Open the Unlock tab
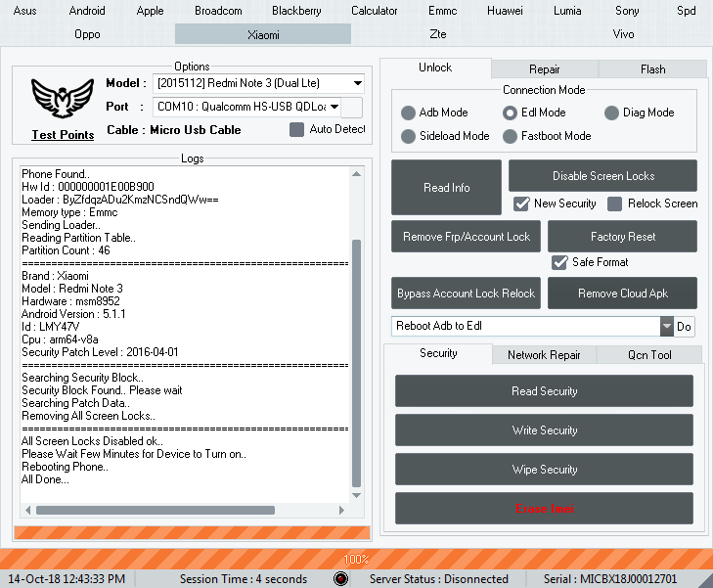 [x=435, y=68]
